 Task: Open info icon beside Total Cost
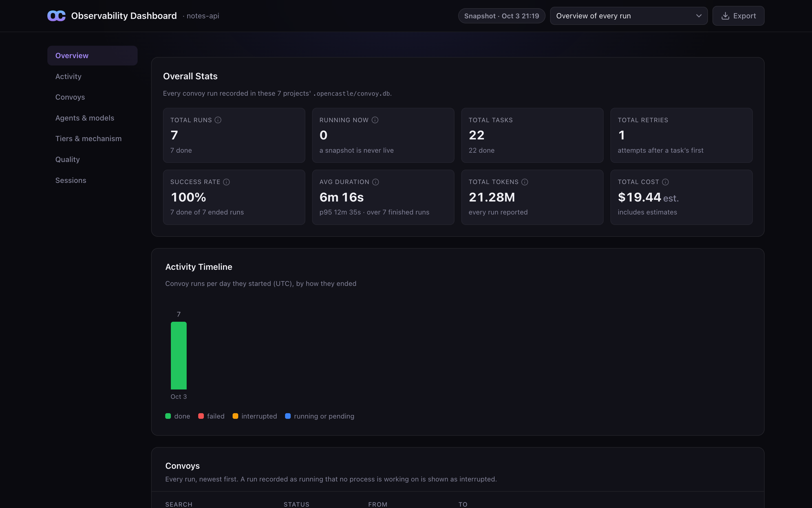(665, 182)
